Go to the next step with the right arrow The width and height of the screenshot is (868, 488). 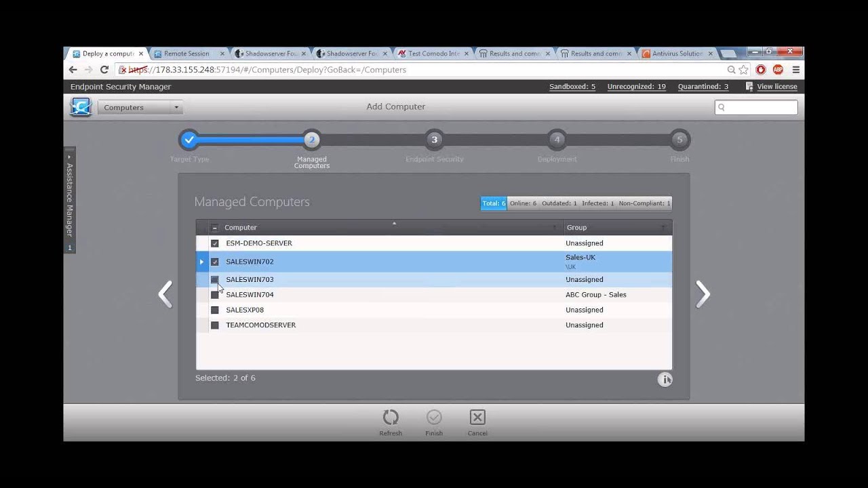tap(703, 294)
